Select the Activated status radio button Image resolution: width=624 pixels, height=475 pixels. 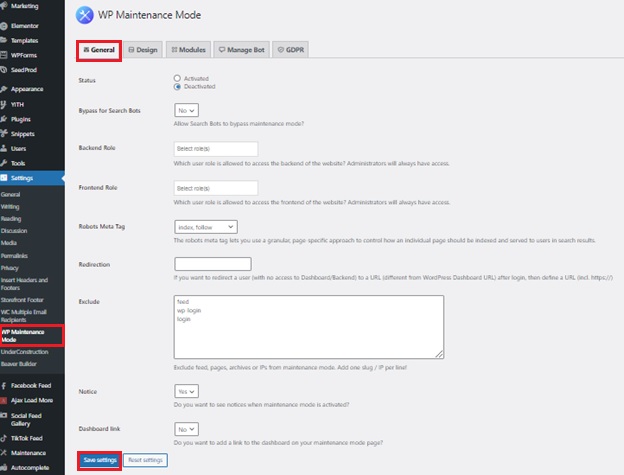click(x=177, y=78)
